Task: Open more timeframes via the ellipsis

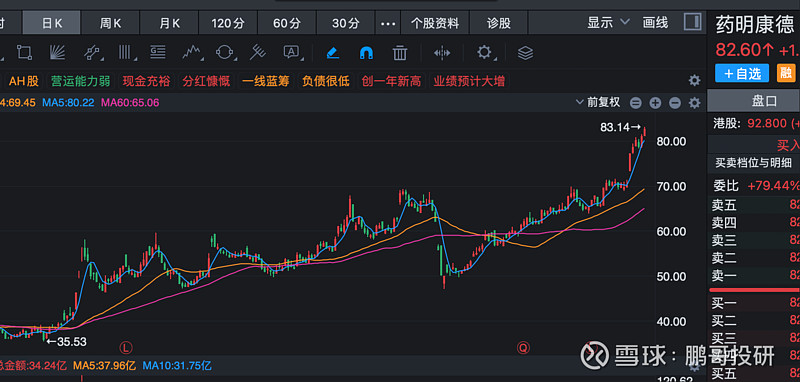Action: 388,23
